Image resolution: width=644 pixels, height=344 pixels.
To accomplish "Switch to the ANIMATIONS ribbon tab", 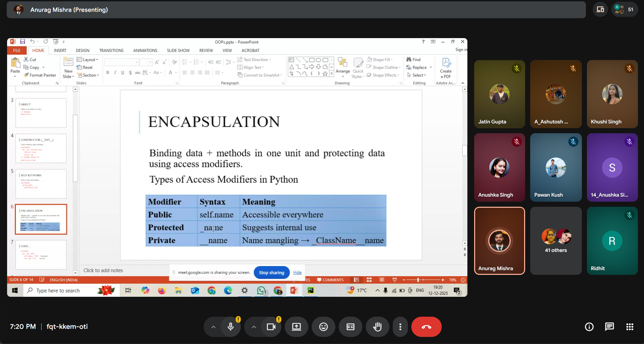I will point(145,50).
